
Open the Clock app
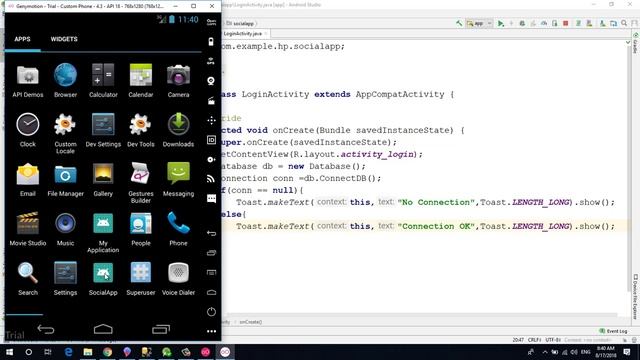[28, 130]
